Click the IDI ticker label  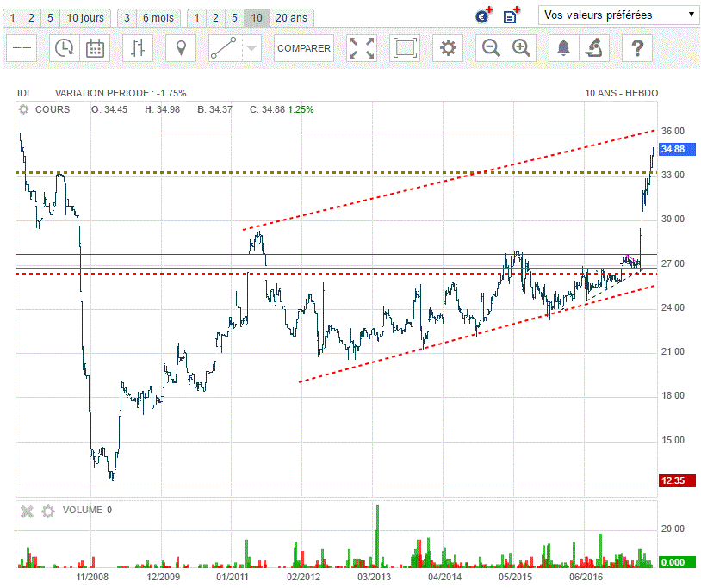[x=23, y=93]
